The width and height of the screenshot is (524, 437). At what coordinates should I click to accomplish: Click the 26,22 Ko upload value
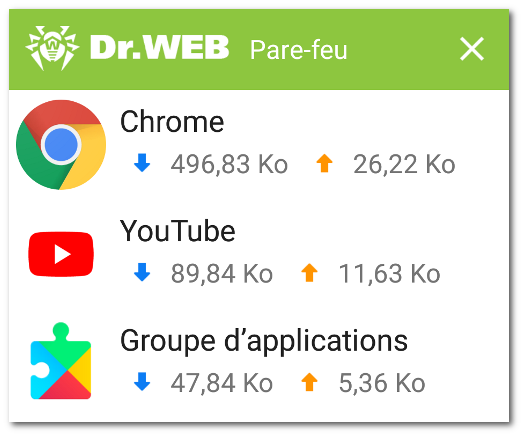point(404,164)
